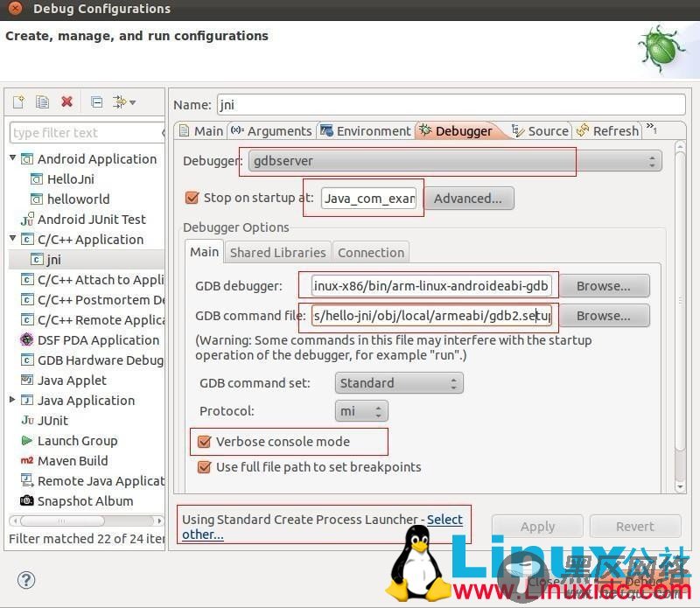This screenshot has height=608, width=700.
Task: Collapse the C/C++ Application tree node
Action: [12, 238]
